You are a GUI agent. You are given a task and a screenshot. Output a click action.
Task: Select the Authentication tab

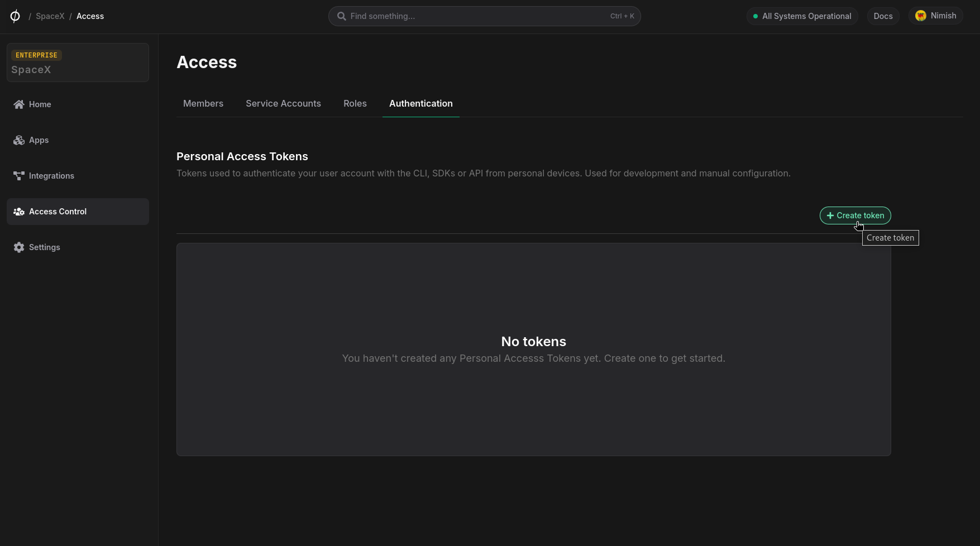(x=421, y=103)
